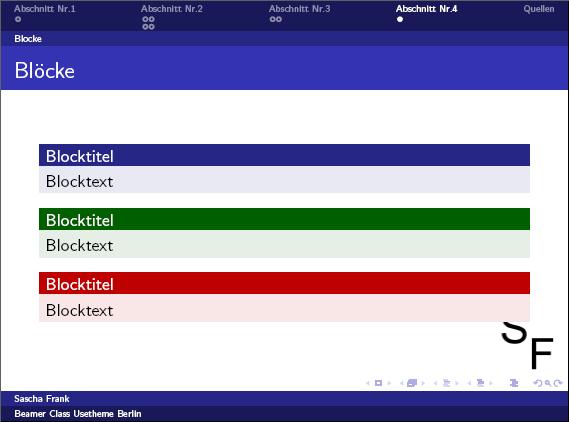The width and height of the screenshot is (569, 422).
Task: Select first slide circle under Abschnitt Nr.3
Action: pos(273,19)
